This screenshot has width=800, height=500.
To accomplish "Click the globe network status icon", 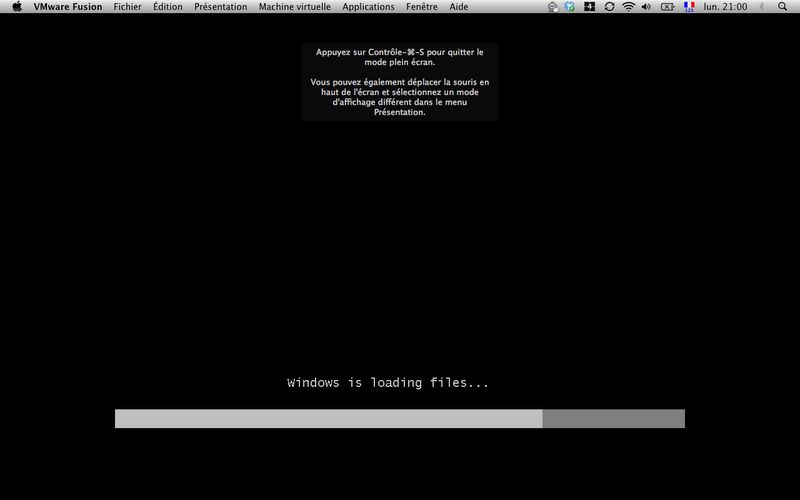I will [x=569, y=7].
